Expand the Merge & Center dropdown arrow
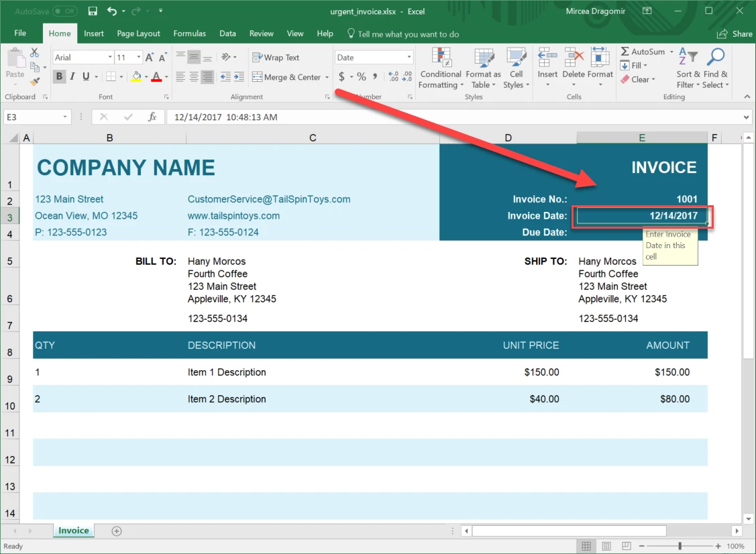Viewport: 756px width, 554px height. [327, 77]
